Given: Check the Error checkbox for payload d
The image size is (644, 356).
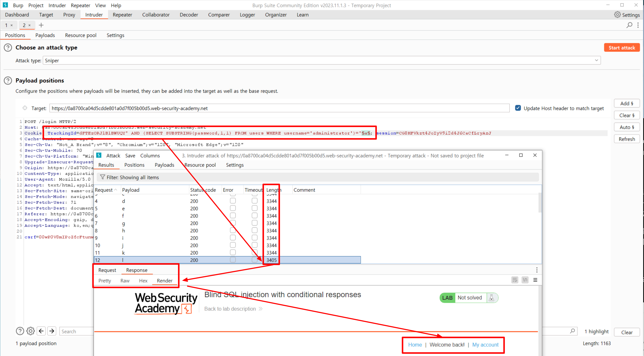Looking at the screenshot, I should tap(233, 201).
